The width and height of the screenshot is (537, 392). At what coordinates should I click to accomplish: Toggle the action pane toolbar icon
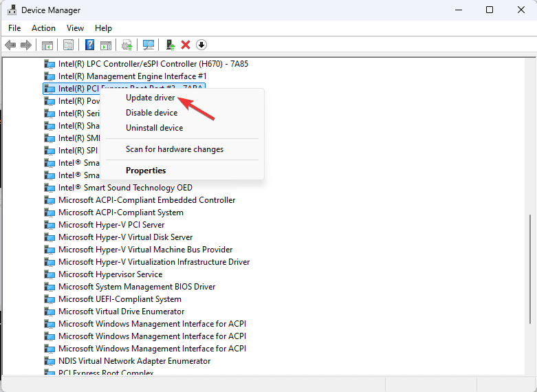106,45
